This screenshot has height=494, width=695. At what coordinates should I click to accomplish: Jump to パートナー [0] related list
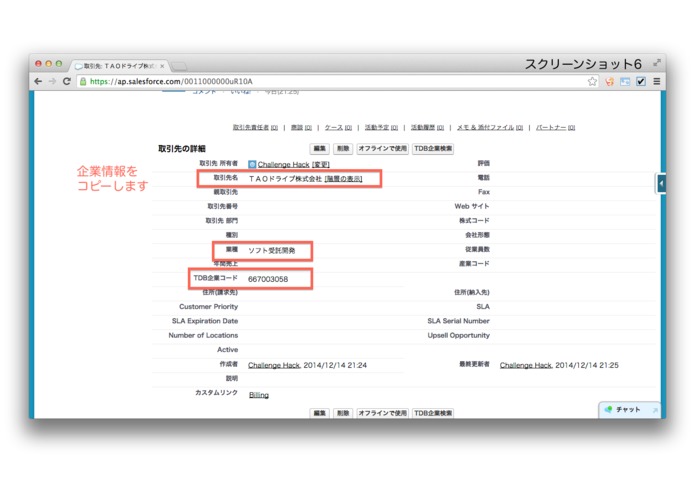click(x=555, y=128)
